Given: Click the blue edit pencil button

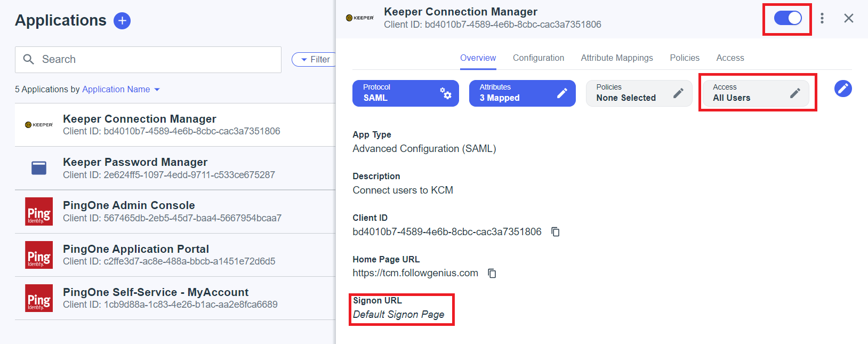Looking at the screenshot, I should 842,89.
